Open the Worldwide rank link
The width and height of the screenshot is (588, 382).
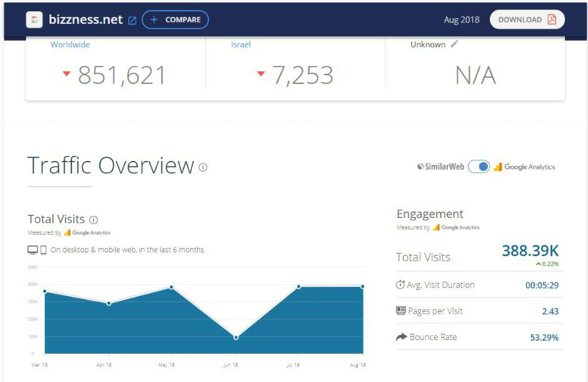pos(70,44)
